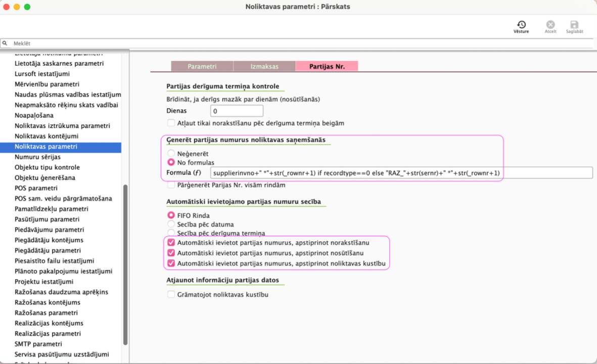
Task: Choose Secība pēc derīguma termiņa
Action: click(x=171, y=233)
